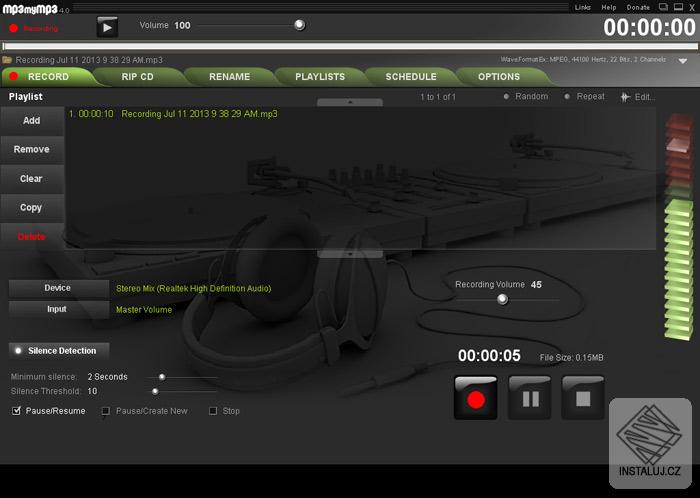Click the Silence Threshold slider
Image resolution: width=700 pixels, height=498 pixels.
(x=183, y=391)
